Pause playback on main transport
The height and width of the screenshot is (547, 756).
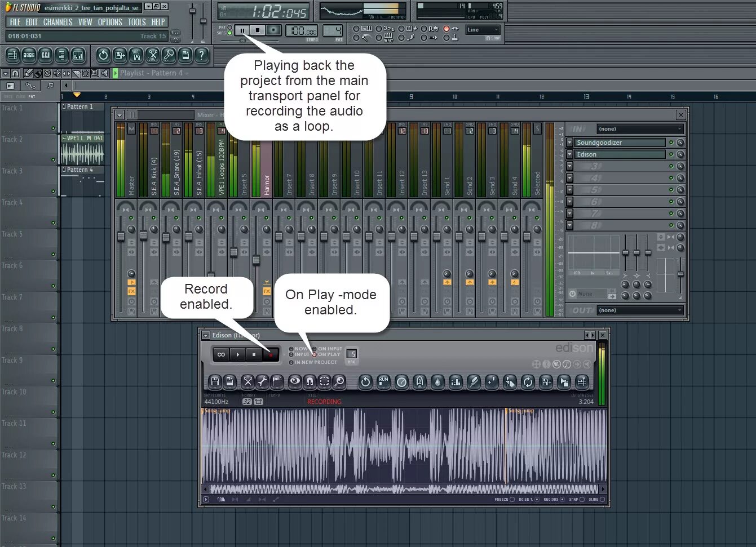point(242,30)
